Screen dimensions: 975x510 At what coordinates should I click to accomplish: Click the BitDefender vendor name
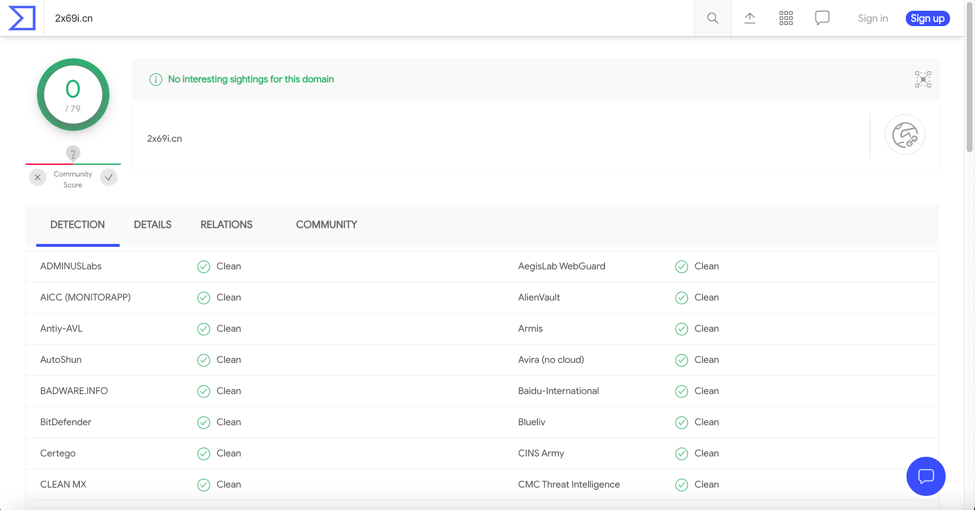tap(65, 422)
